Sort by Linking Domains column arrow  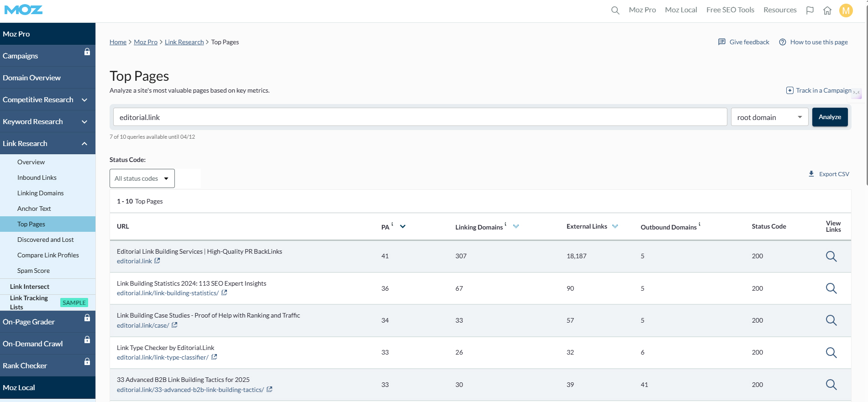point(516,226)
